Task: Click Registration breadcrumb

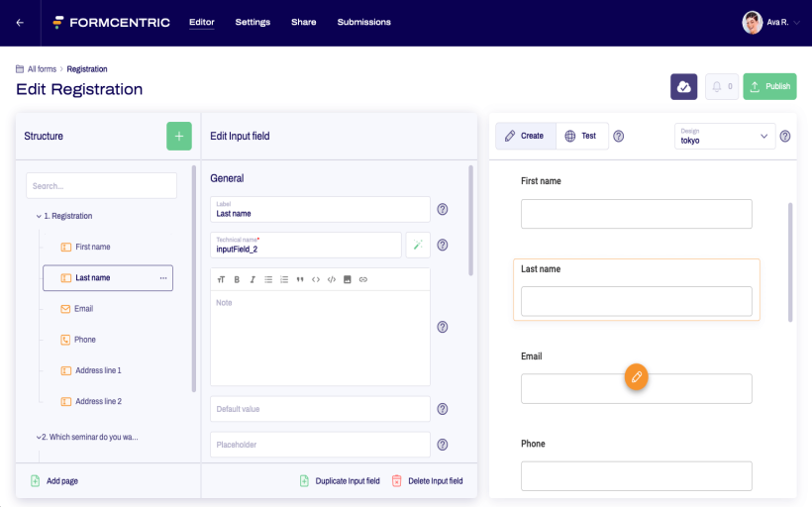Action: click(x=87, y=69)
